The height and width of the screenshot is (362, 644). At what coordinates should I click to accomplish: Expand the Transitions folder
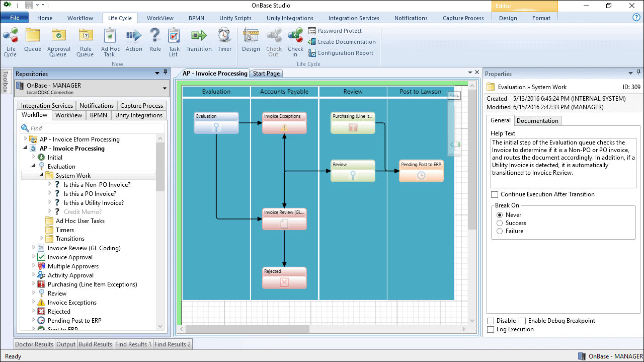click(x=42, y=239)
